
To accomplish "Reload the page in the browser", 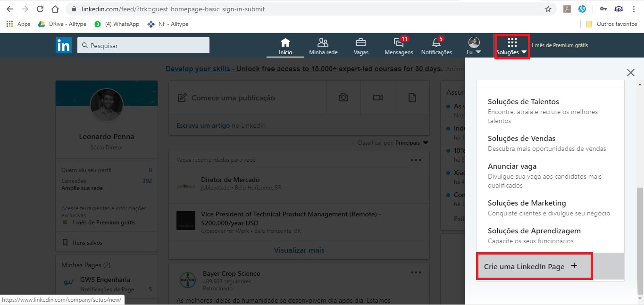I will click(40, 9).
